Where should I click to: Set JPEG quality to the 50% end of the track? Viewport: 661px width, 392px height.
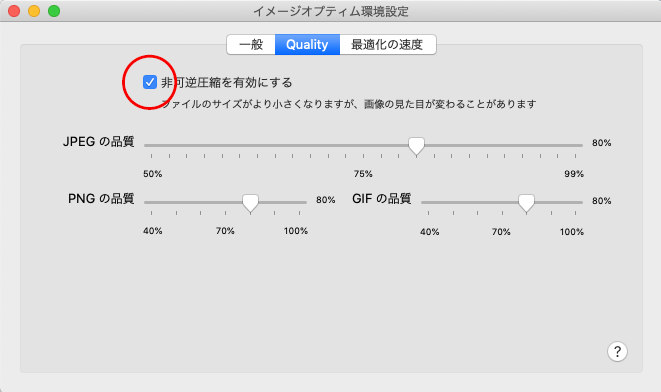(x=151, y=145)
